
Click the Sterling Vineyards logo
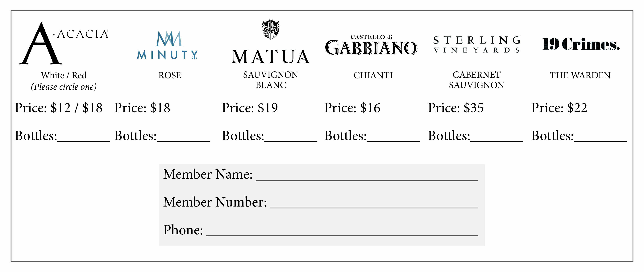point(477,45)
